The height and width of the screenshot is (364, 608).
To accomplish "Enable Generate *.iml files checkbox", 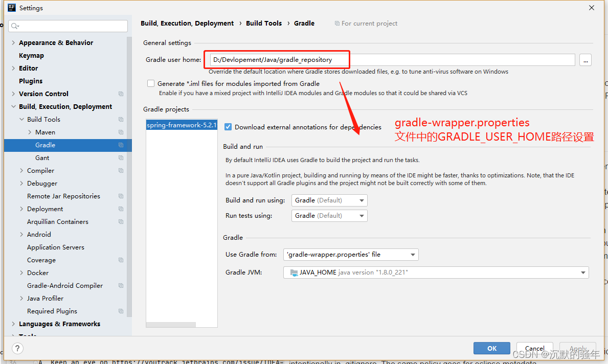I will (x=151, y=83).
